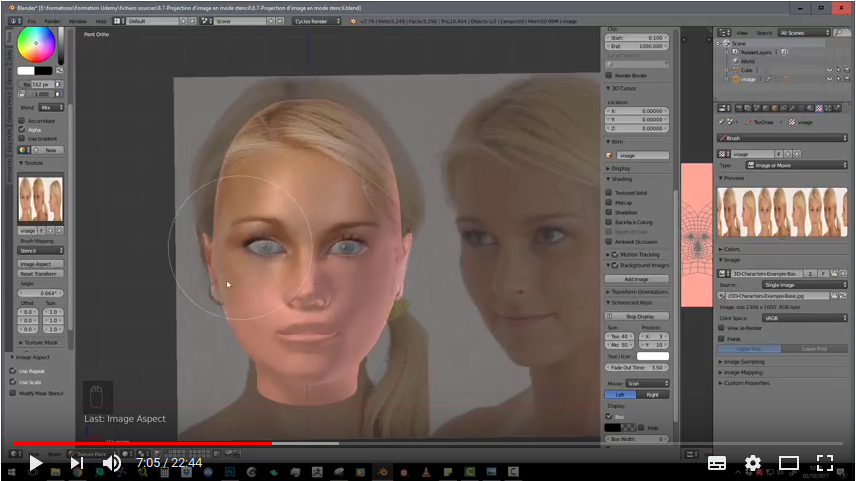
Task: Enable Modify Mask Stencil checkbox
Action: tap(13, 393)
